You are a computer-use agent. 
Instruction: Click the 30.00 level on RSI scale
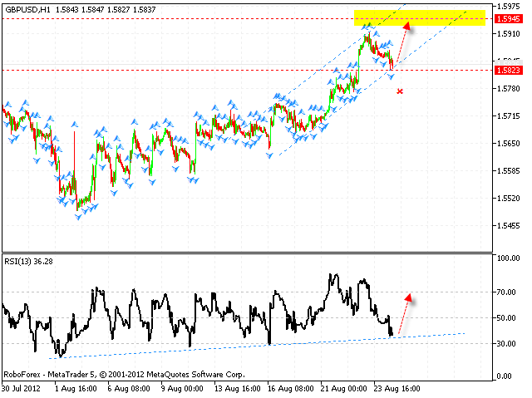(507, 343)
